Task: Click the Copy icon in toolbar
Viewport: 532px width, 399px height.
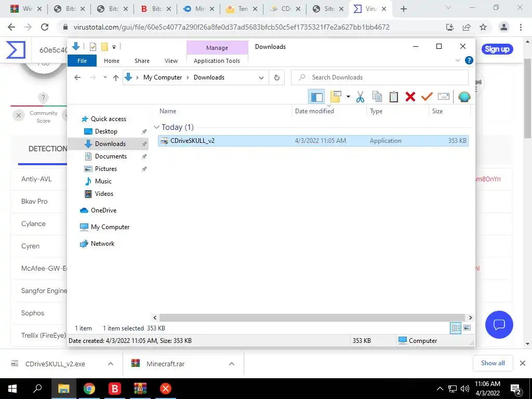Action: pyautogui.click(x=377, y=97)
